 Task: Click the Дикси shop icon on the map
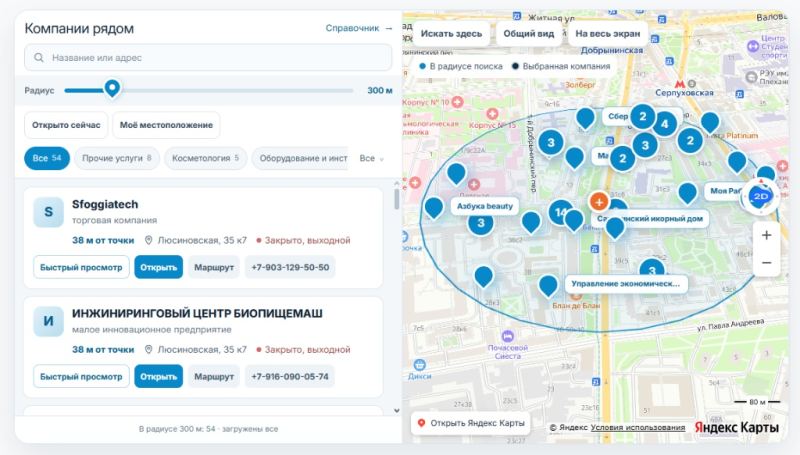pyautogui.click(x=419, y=365)
